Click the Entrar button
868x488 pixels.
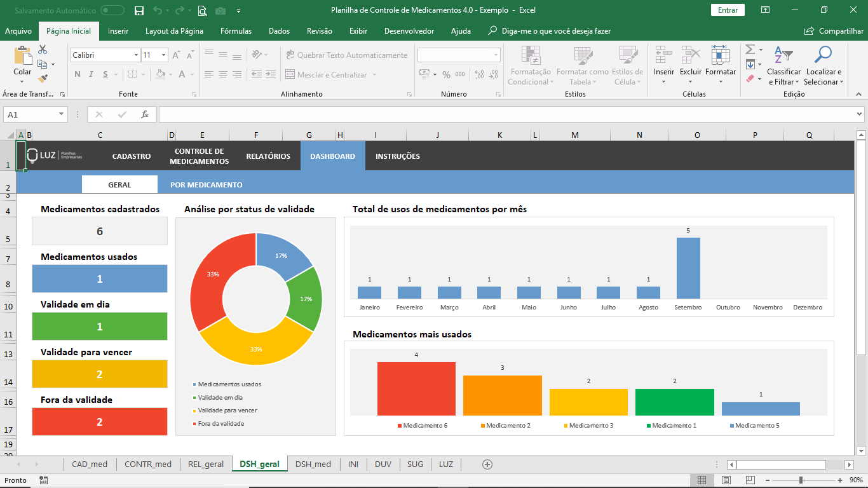[x=727, y=11]
